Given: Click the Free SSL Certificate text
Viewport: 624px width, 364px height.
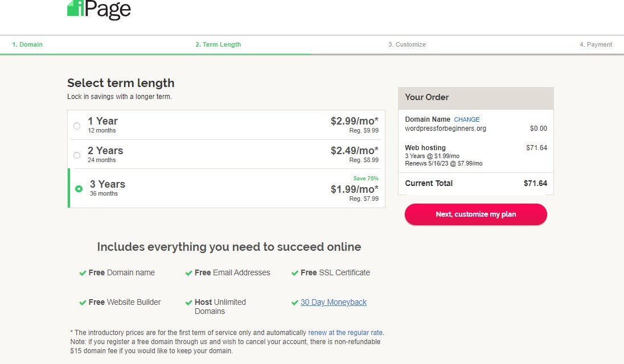Looking at the screenshot, I should click(x=335, y=272).
